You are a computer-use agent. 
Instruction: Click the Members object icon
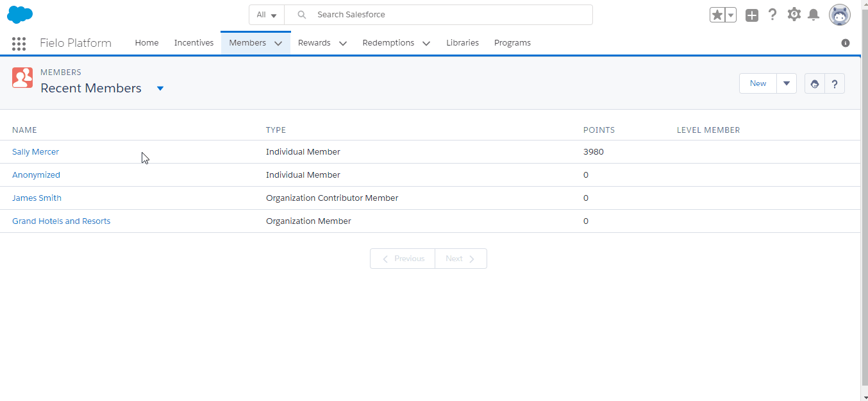[22, 78]
